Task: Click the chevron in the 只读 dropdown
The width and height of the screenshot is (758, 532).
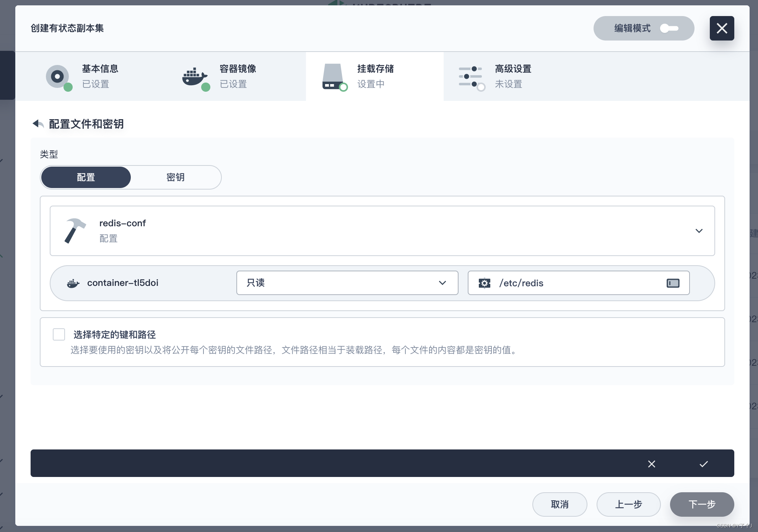Action: click(442, 283)
